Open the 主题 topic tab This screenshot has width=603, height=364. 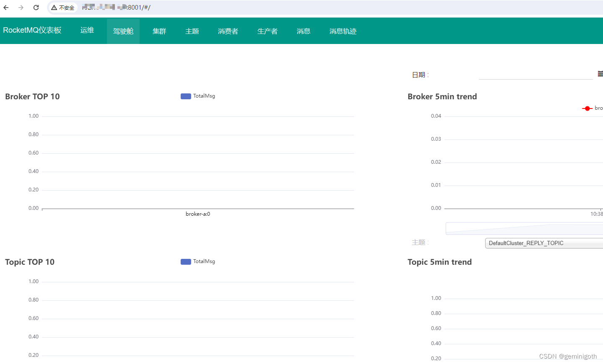pyautogui.click(x=192, y=31)
